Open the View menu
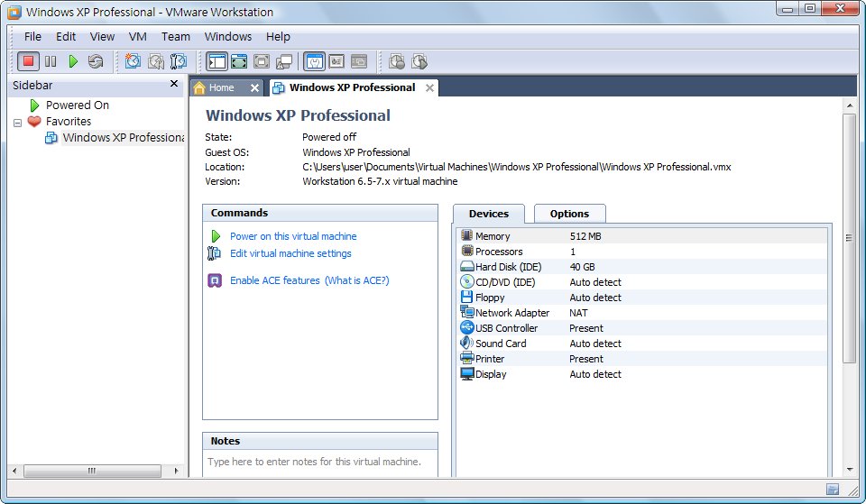 [x=102, y=36]
